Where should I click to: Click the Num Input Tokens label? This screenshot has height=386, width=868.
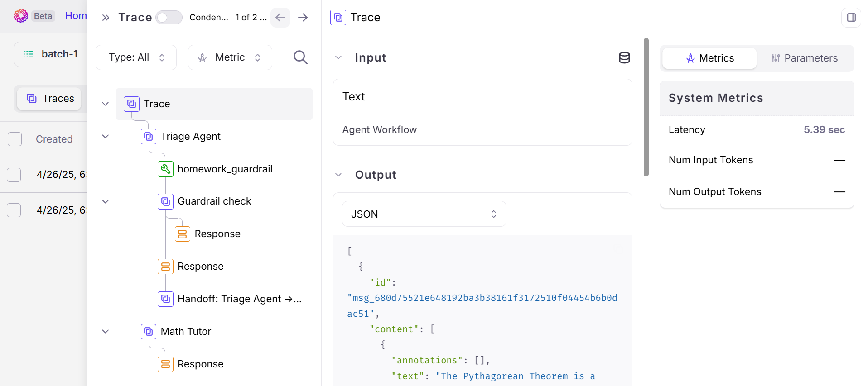(x=711, y=160)
